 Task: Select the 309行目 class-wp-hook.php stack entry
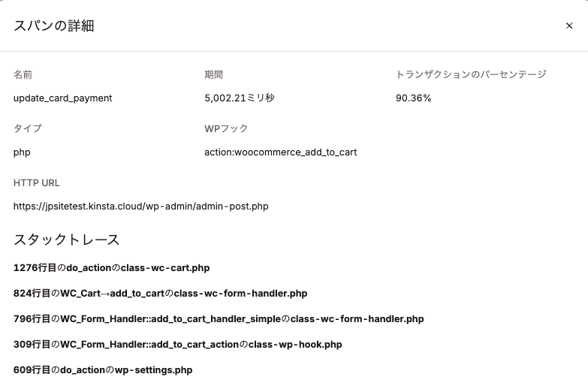[178, 344]
